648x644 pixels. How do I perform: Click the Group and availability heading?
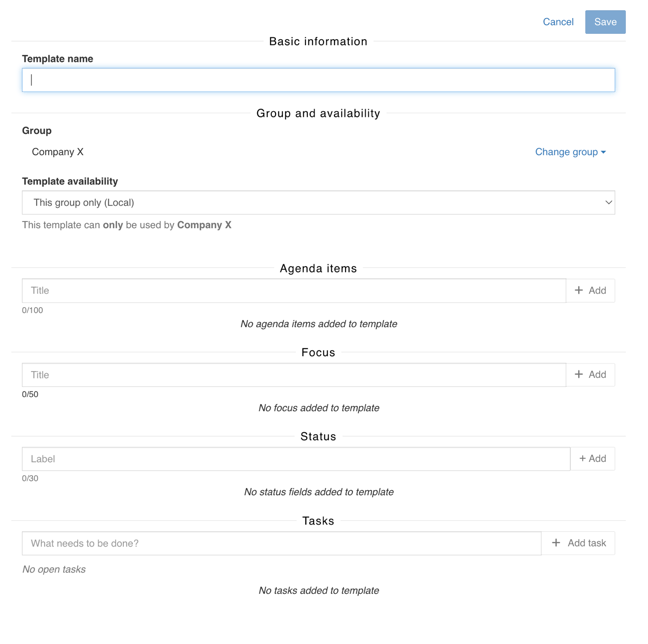(x=318, y=114)
